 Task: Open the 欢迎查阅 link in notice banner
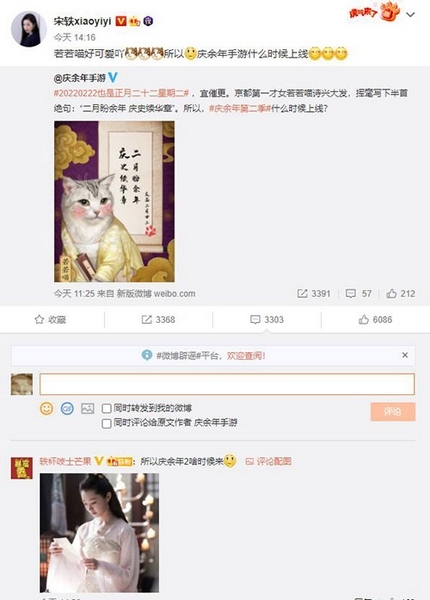tap(246, 355)
